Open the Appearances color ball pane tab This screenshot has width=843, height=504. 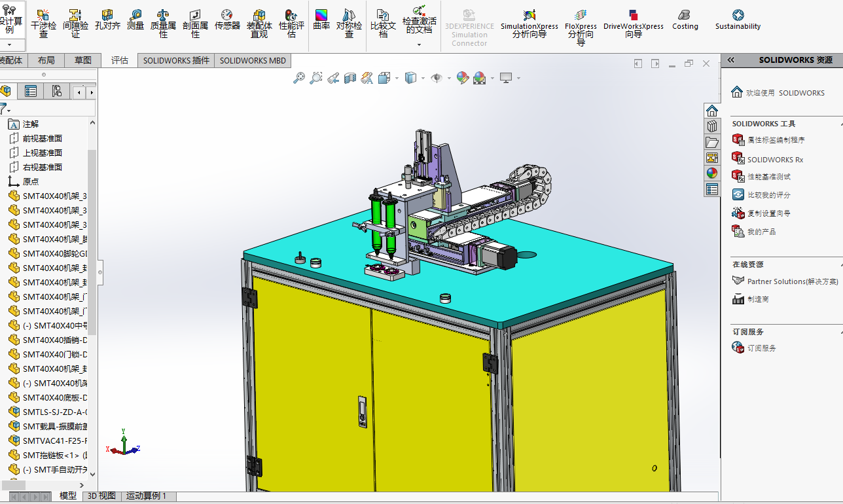tap(712, 173)
